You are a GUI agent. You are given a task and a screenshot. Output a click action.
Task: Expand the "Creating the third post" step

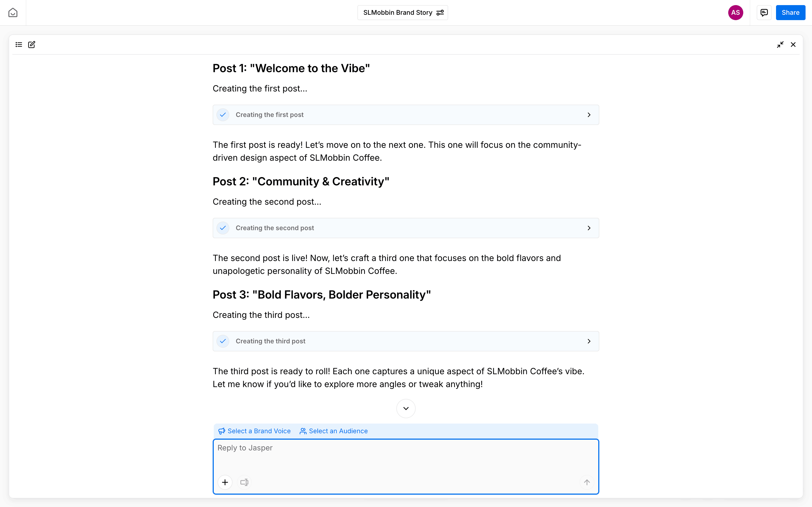(x=589, y=341)
